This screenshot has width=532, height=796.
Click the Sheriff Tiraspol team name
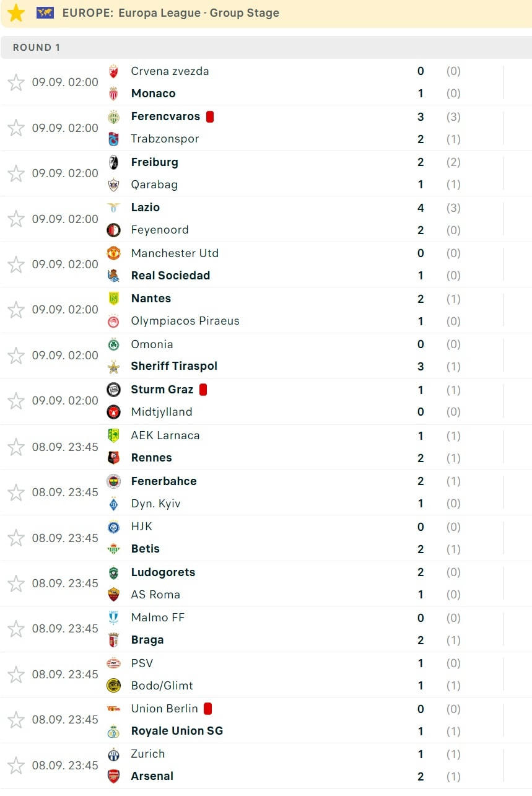click(174, 366)
